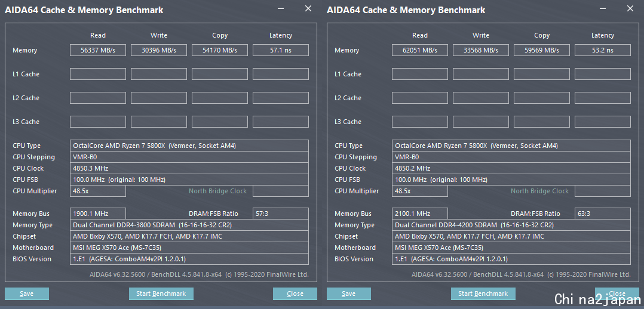The height and width of the screenshot is (309, 644).
Task: Click the L2 Cache read field, right window
Action: point(420,98)
